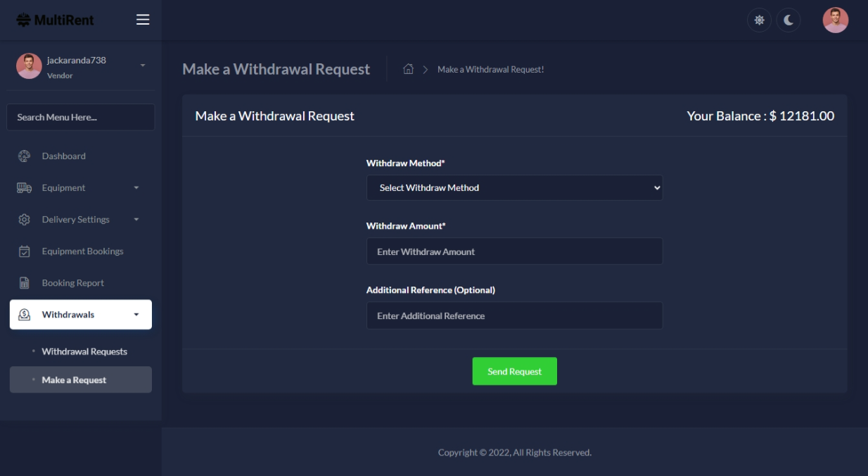Click the Booking Report document icon

click(x=24, y=283)
